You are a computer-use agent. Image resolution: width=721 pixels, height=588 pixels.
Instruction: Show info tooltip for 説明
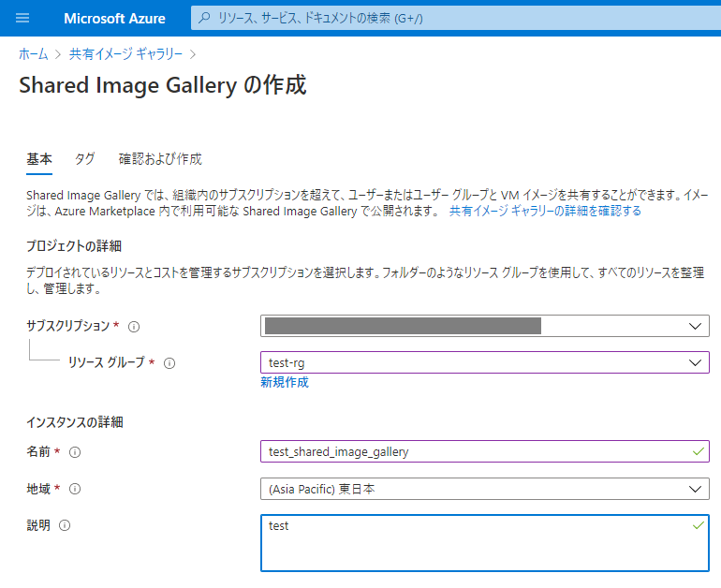(65, 525)
